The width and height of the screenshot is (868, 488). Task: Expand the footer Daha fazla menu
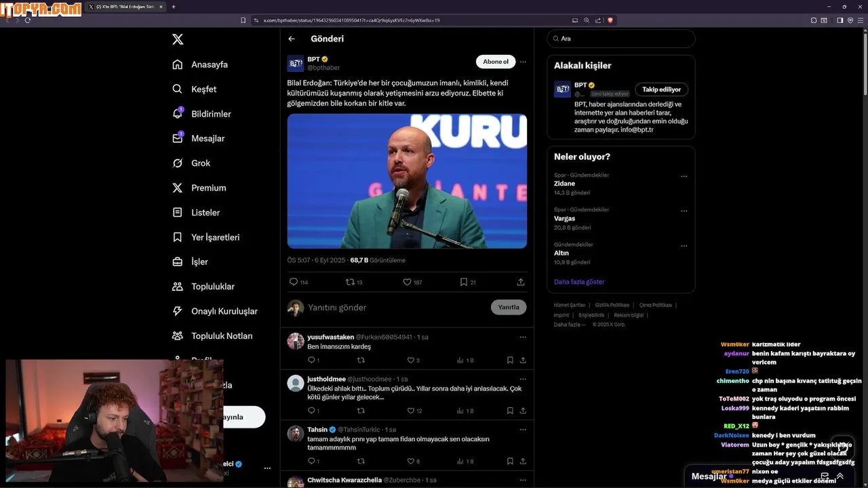pyautogui.click(x=570, y=325)
